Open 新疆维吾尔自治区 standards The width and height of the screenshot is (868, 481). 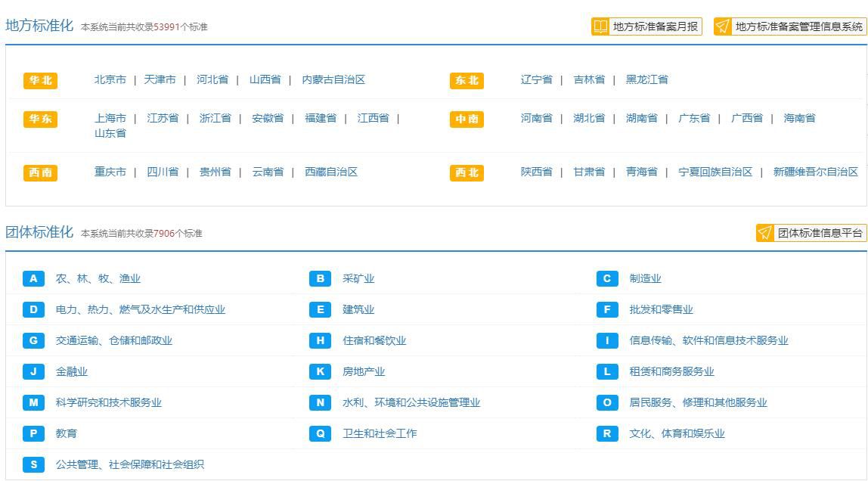pyautogui.click(x=815, y=172)
